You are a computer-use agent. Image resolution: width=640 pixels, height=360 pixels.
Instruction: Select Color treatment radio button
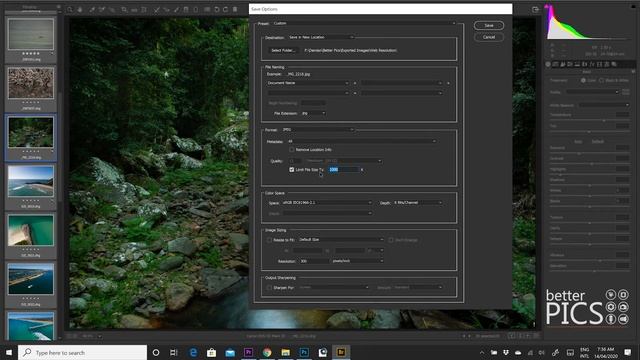coord(583,80)
